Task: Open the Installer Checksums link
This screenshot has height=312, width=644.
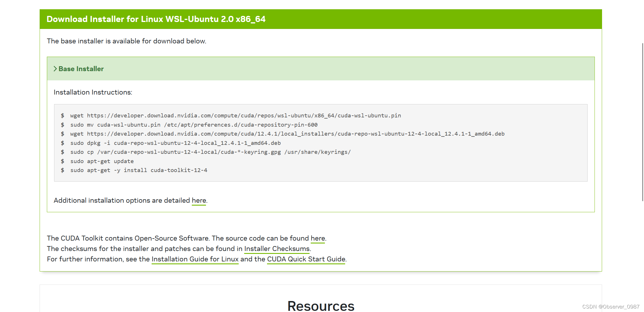Action: [277, 249]
